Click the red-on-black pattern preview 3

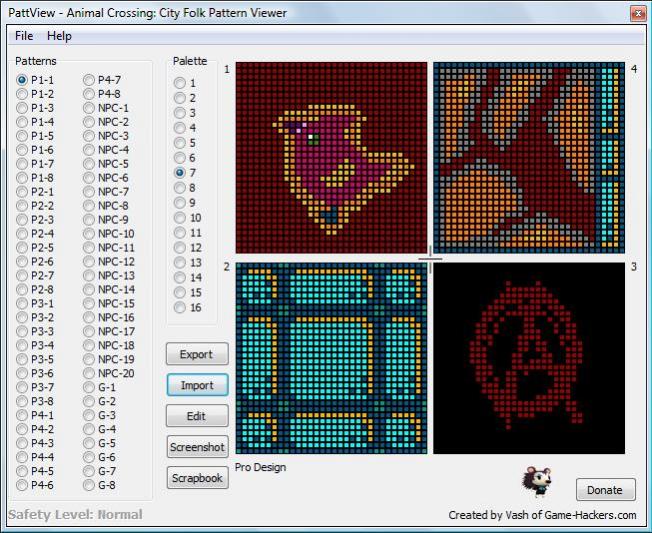click(529, 358)
